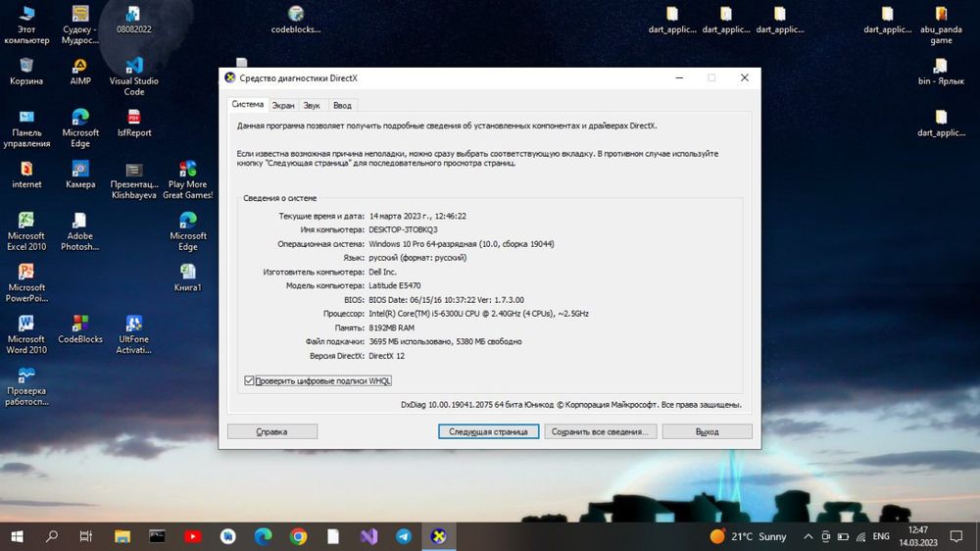Open YouTube from the taskbar
Viewport: 980px width, 551px height.
pos(192,536)
